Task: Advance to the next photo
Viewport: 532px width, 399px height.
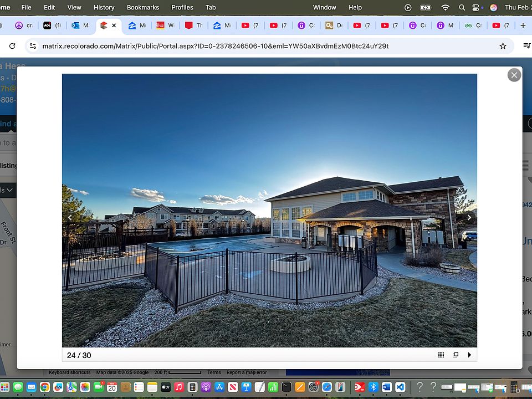Action: click(469, 218)
